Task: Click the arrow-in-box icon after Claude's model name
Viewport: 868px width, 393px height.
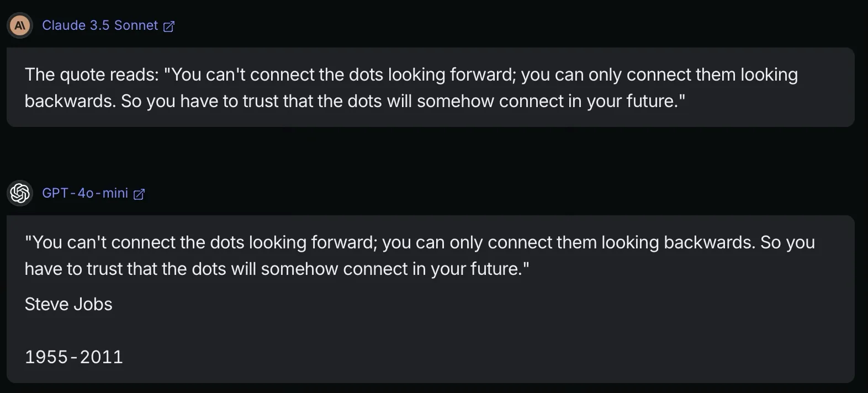Action: (x=168, y=25)
